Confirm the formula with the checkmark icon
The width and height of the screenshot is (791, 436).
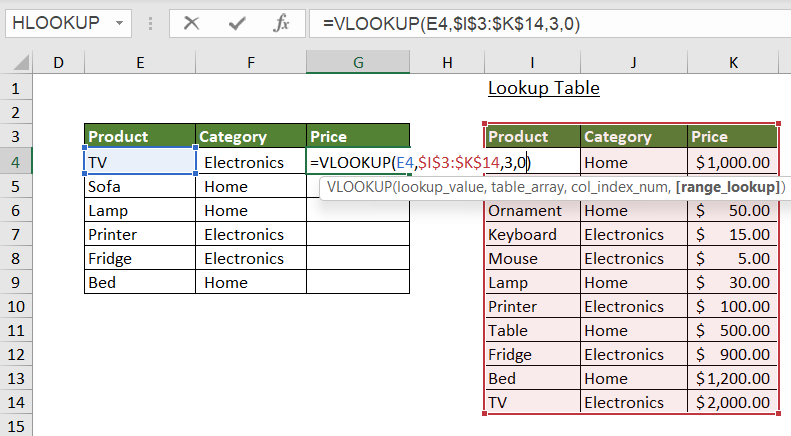[x=237, y=23]
